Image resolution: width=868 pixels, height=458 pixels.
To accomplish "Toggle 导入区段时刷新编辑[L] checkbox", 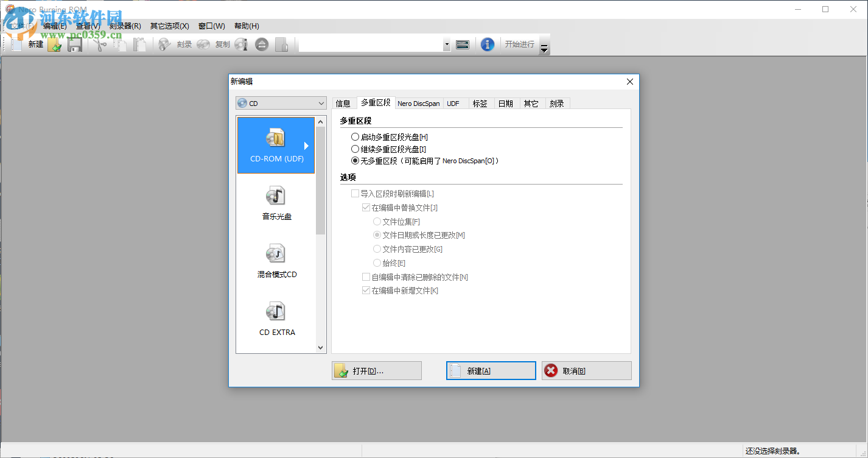I will (x=392, y=194).
